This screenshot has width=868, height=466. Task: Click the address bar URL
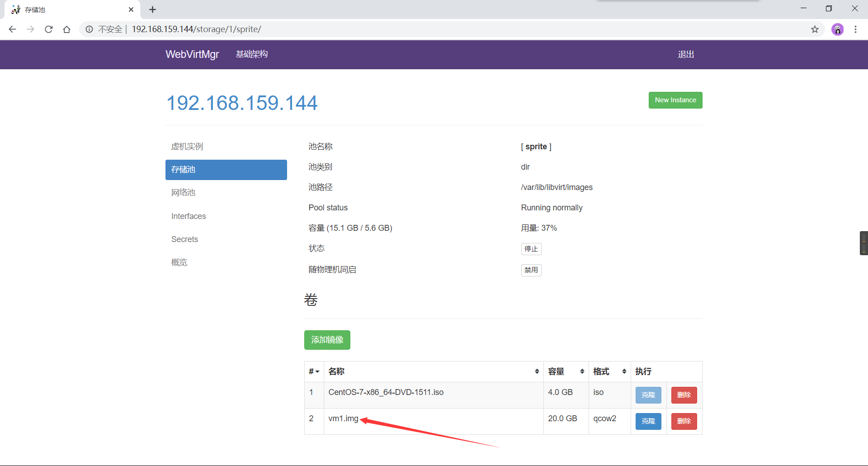point(197,29)
